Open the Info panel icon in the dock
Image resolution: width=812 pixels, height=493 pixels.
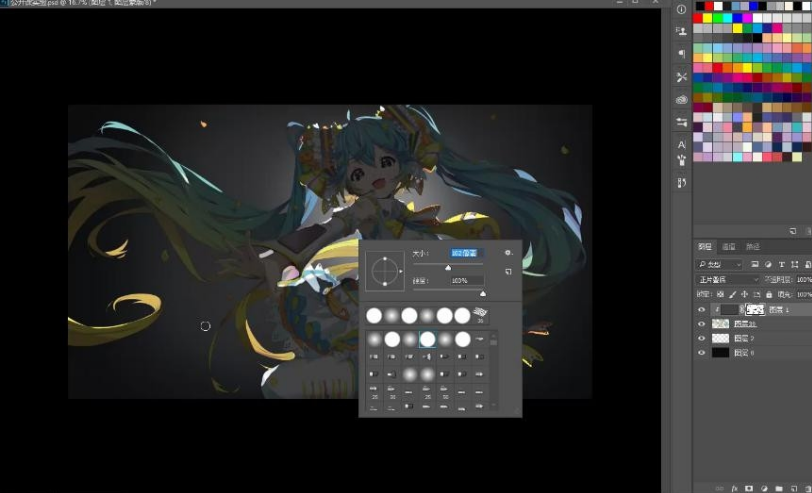pyautogui.click(x=682, y=9)
